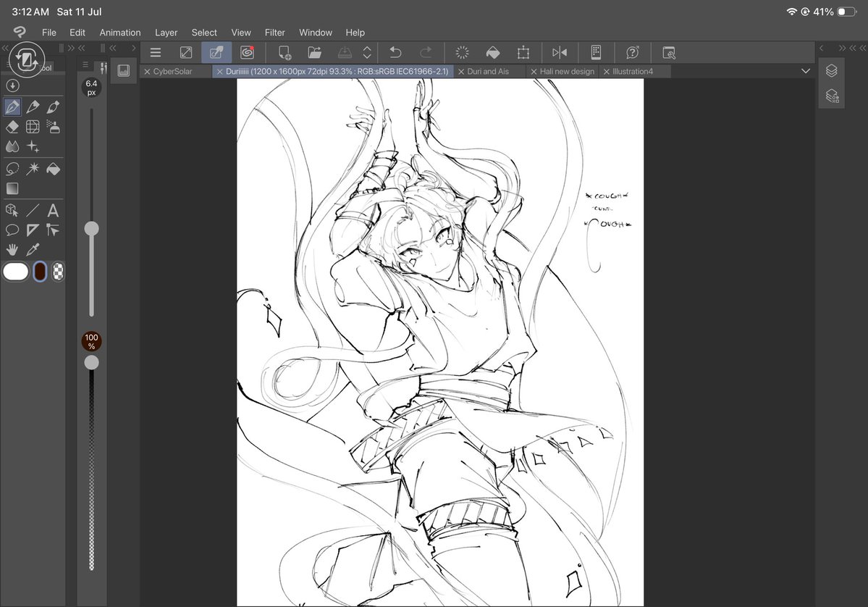Toggle the Simple Mode switch icon
868x607 pixels.
[x=186, y=53]
